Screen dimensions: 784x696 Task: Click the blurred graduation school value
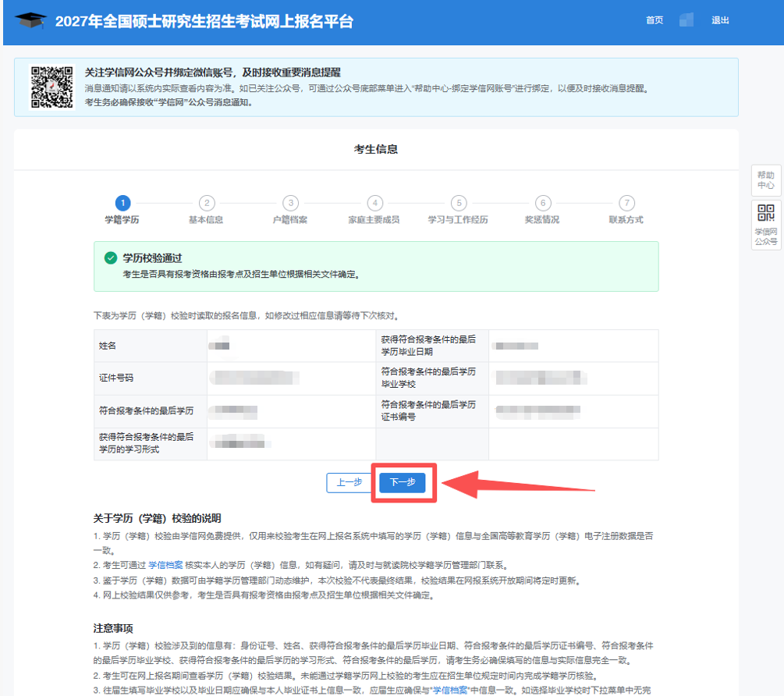541,378
